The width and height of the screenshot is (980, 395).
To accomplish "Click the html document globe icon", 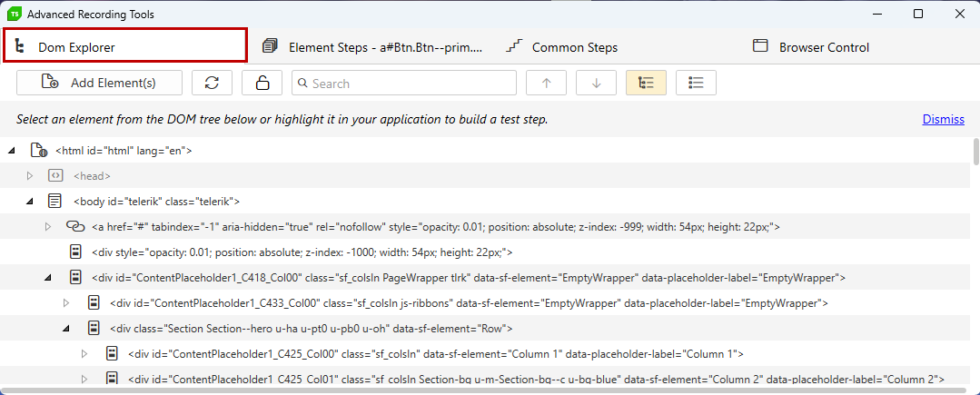I will point(39,151).
